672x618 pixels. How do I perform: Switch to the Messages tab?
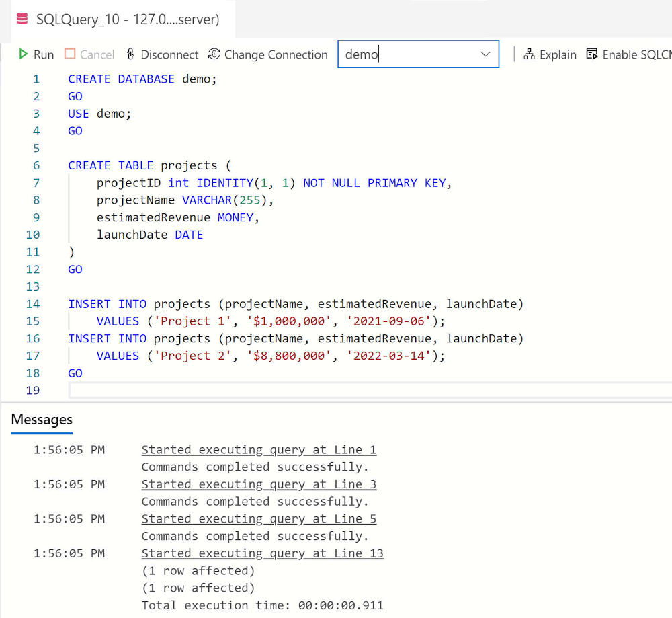click(42, 420)
